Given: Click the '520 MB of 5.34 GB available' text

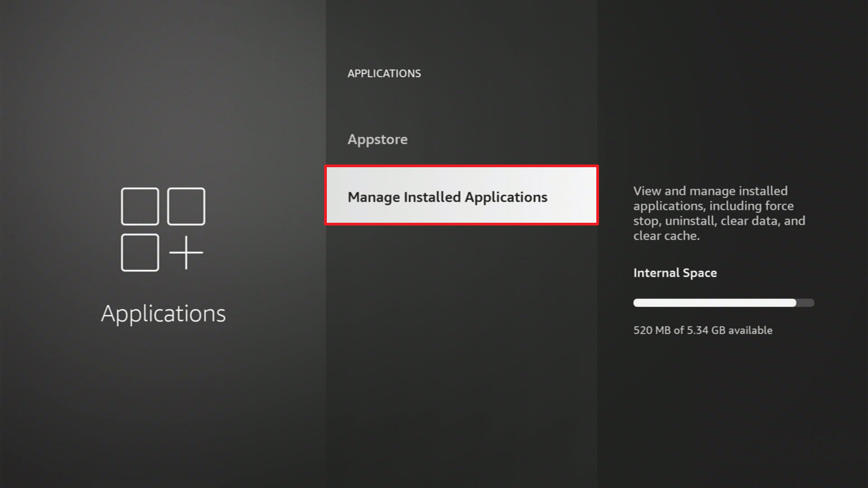Looking at the screenshot, I should coord(703,330).
